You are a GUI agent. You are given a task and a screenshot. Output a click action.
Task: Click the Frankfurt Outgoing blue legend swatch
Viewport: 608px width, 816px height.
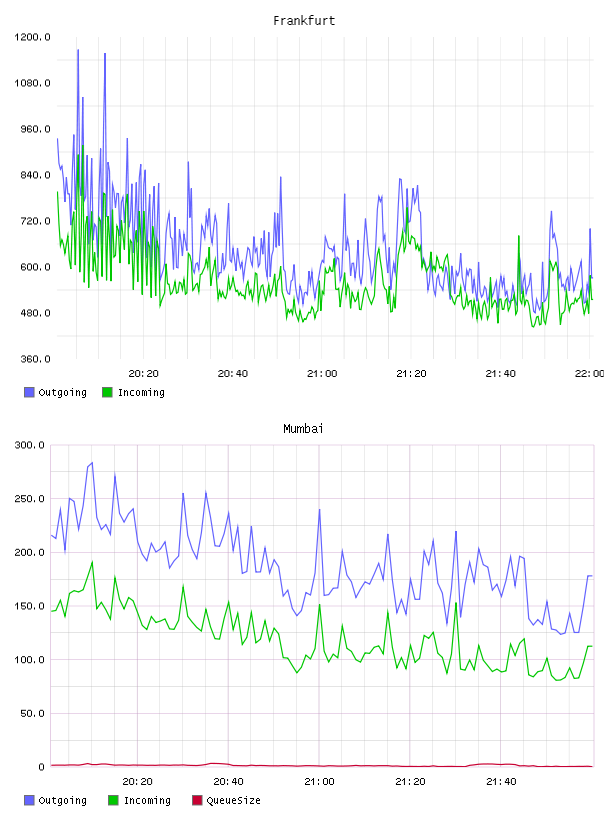point(29,392)
